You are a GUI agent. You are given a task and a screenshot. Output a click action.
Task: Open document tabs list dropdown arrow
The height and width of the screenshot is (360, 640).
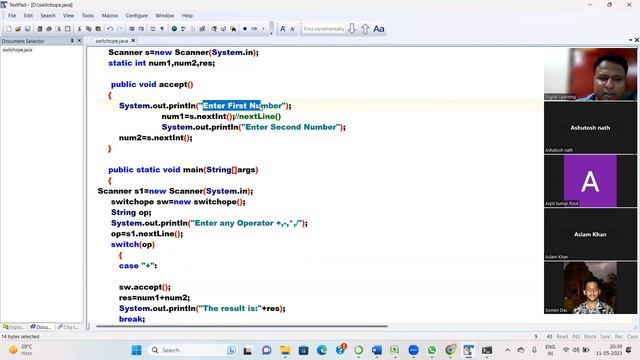[x=631, y=40]
